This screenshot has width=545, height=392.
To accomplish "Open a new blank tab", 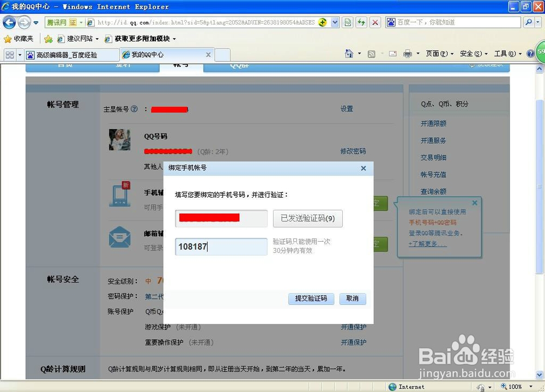I will click(222, 55).
